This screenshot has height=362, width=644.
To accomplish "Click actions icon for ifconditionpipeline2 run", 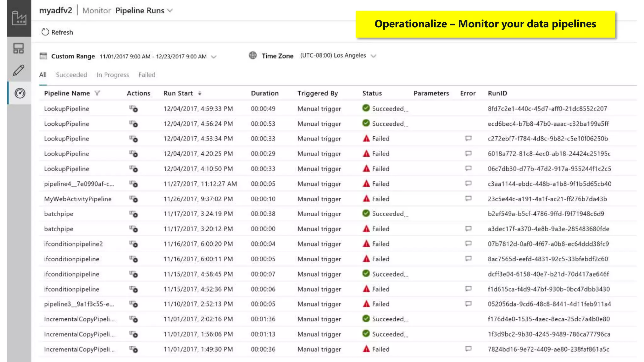I will [134, 244].
